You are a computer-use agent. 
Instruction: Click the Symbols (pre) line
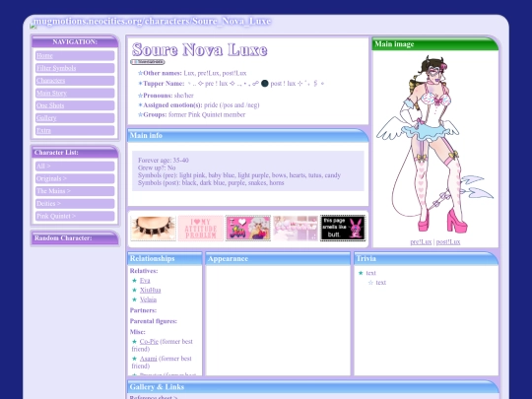[239, 175]
